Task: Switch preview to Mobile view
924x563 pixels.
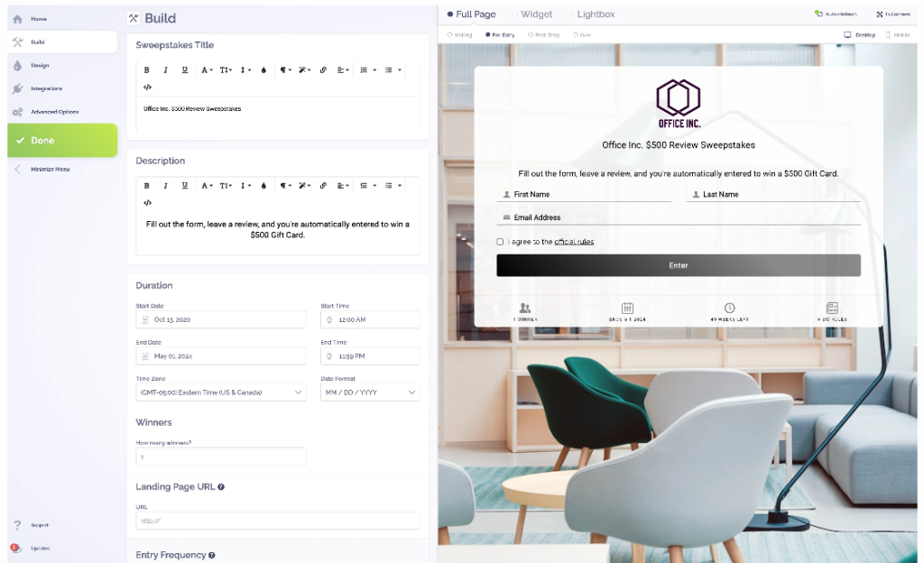Action: (x=898, y=35)
